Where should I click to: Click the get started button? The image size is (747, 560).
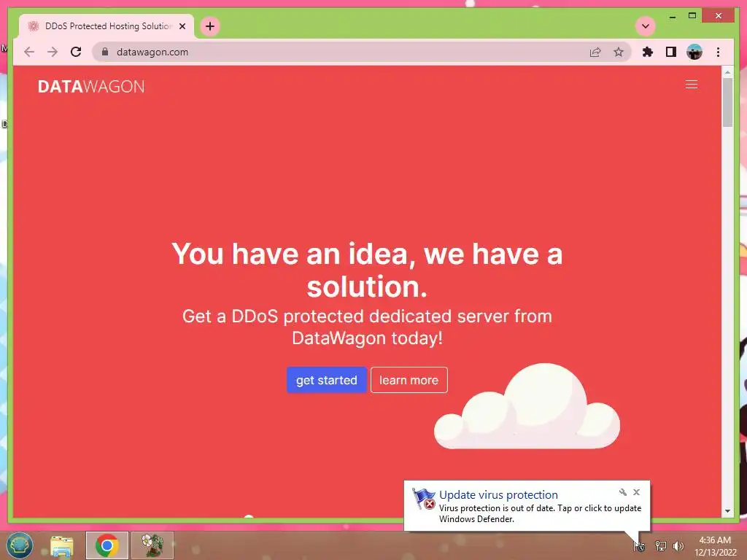[x=326, y=380]
